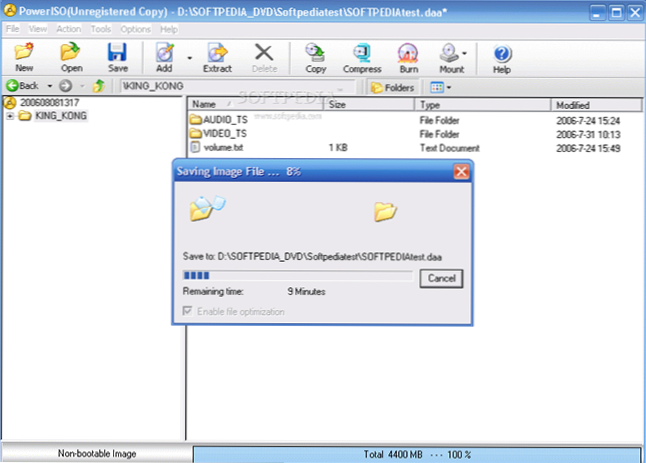Toggle the Folders pane button
The height and width of the screenshot is (463, 646).
[393, 87]
